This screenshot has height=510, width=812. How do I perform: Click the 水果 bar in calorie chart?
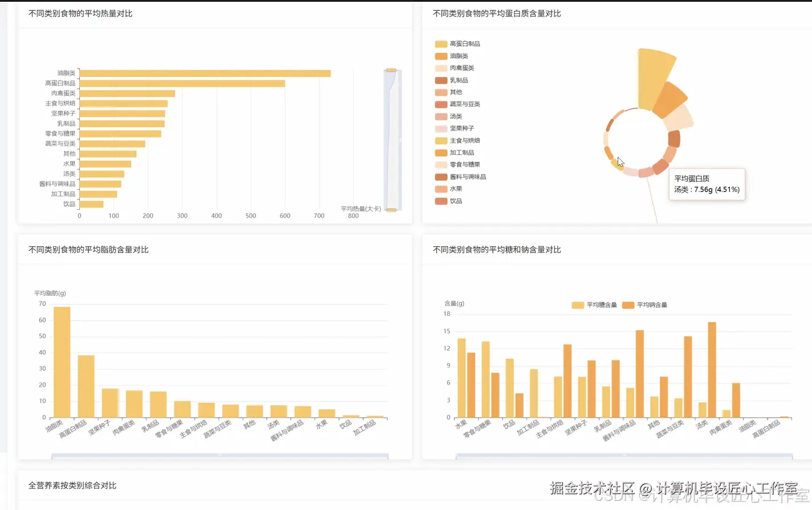pos(105,164)
